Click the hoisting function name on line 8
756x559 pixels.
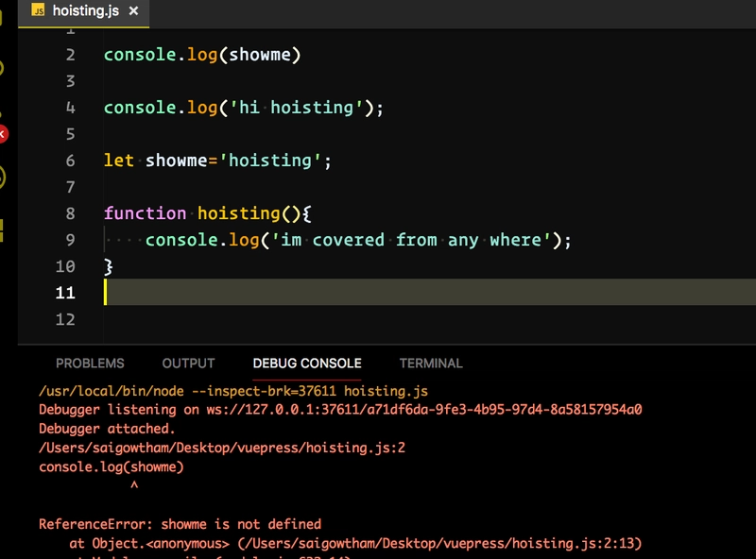(239, 213)
